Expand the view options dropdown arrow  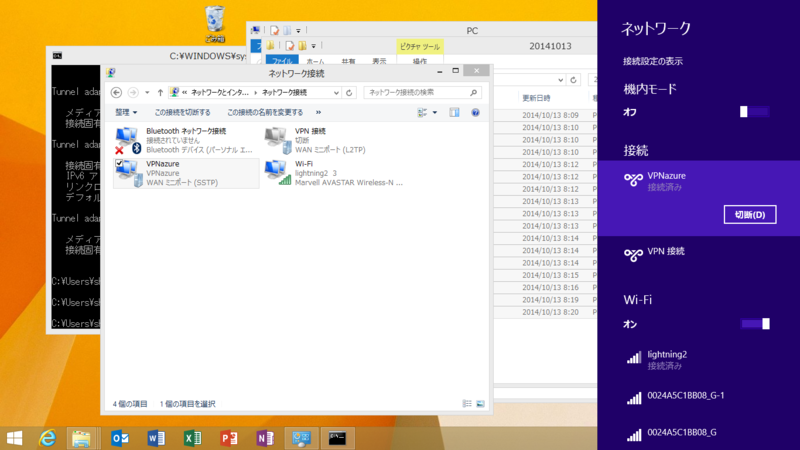435,112
